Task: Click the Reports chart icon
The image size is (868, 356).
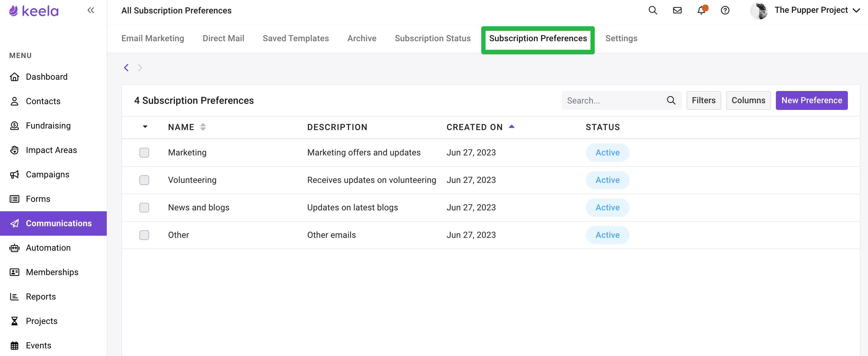Action: click(x=14, y=296)
